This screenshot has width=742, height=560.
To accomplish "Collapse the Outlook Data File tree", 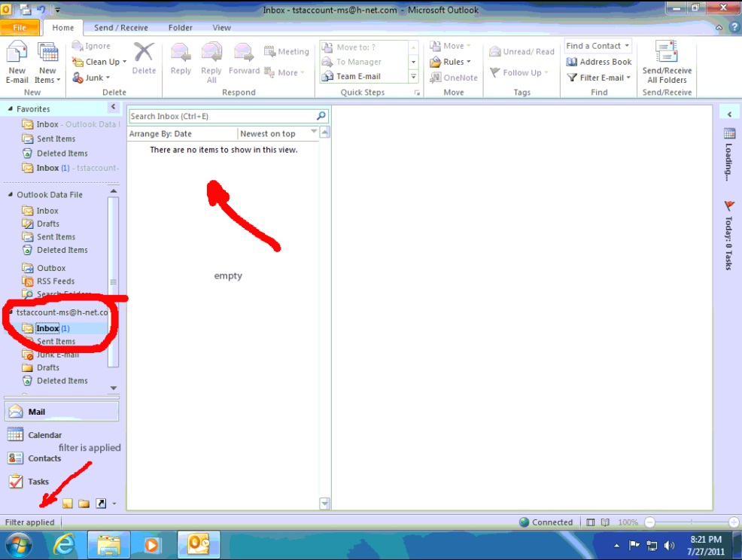I will click(11, 195).
